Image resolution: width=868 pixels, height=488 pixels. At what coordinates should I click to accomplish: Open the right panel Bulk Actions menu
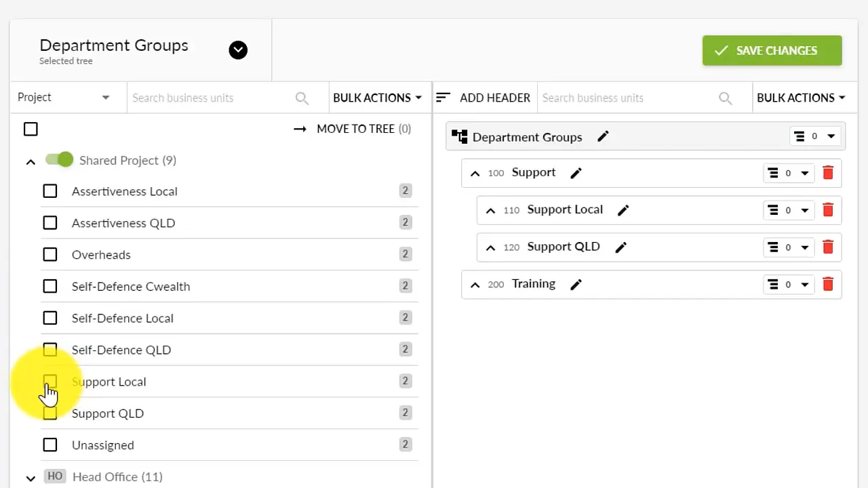coord(801,98)
